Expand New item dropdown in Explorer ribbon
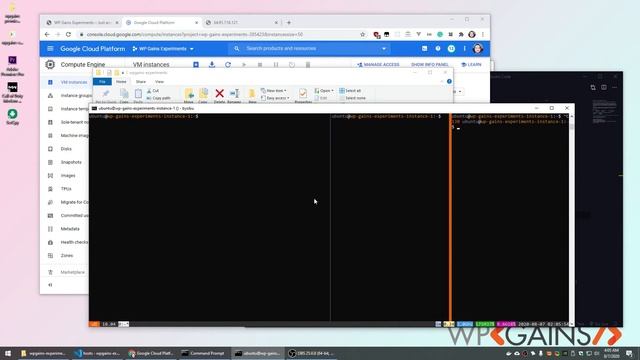The width and height of the screenshot is (640, 360). tap(274, 91)
